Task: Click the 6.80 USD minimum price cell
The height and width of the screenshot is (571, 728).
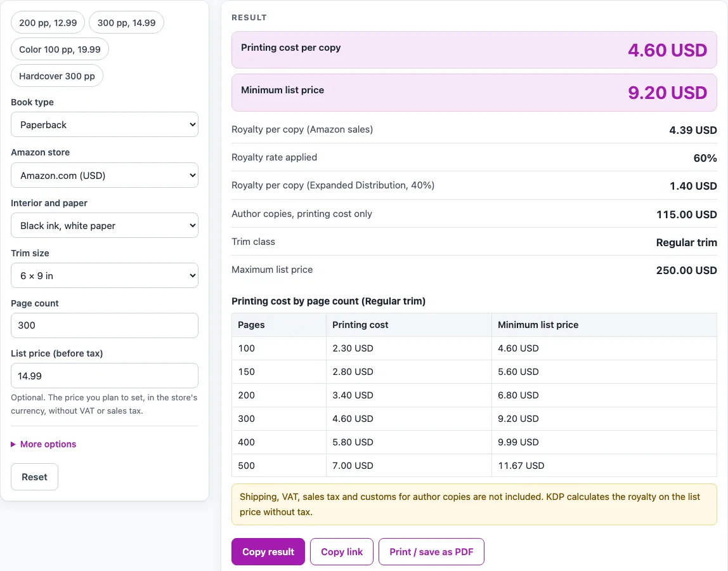Action: click(x=604, y=395)
